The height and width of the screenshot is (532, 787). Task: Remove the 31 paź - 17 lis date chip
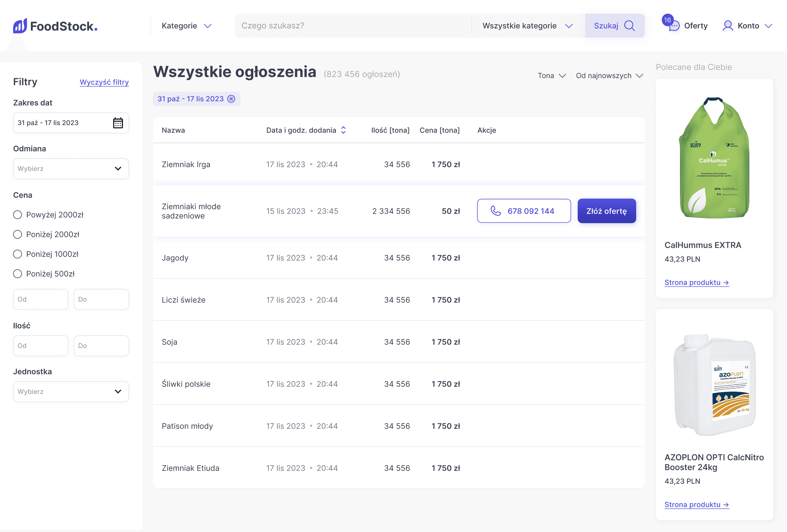(x=231, y=99)
